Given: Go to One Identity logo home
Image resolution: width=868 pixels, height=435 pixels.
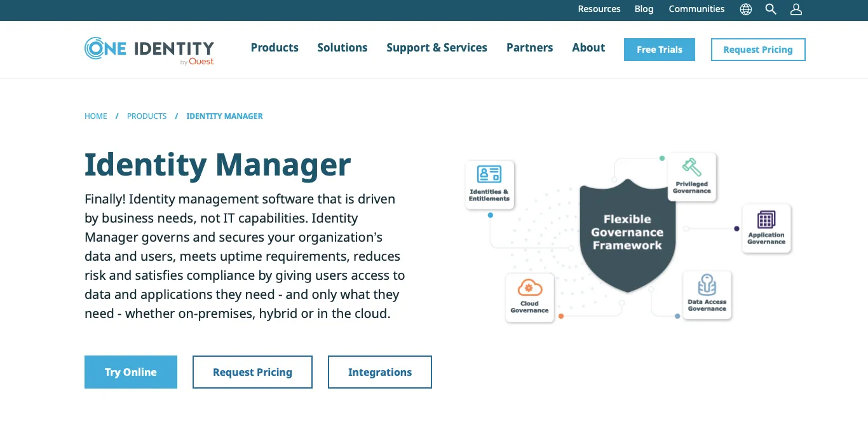Looking at the screenshot, I should (x=149, y=50).
